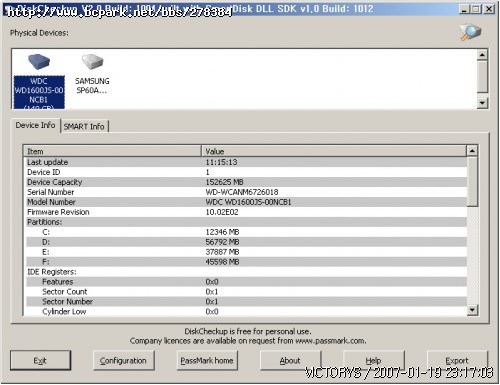The image size is (500, 385).
Task: Select the Last update row
Action: coord(247,162)
